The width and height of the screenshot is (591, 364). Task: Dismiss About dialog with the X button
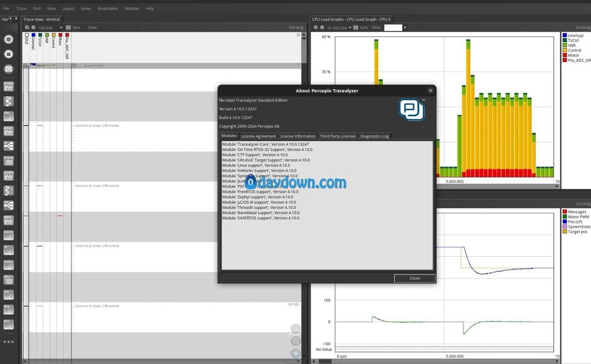pos(431,91)
